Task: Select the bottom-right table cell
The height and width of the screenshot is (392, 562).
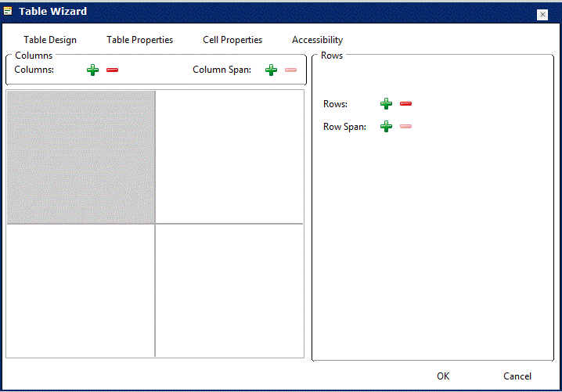Action: click(229, 290)
